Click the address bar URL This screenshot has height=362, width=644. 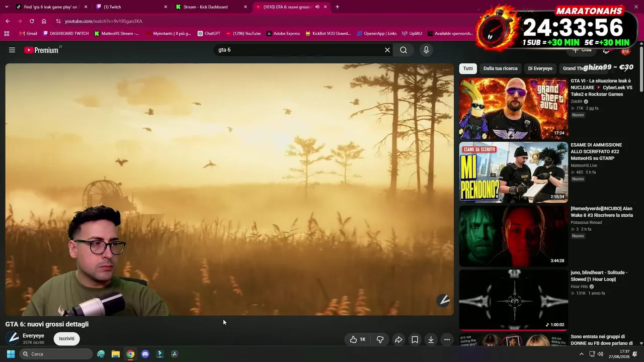coord(103,21)
